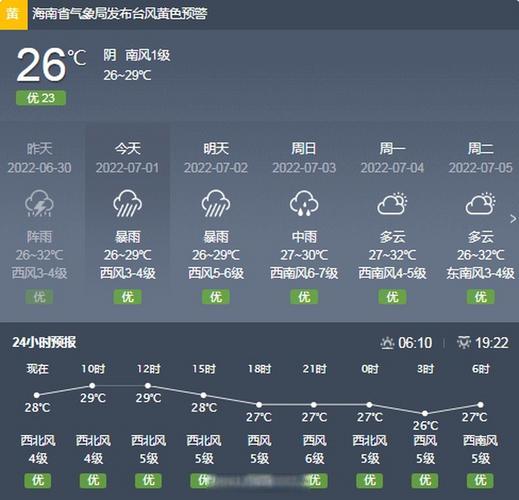
Task: Select the 10时 point on temperature curve
Action: click(92, 386)
